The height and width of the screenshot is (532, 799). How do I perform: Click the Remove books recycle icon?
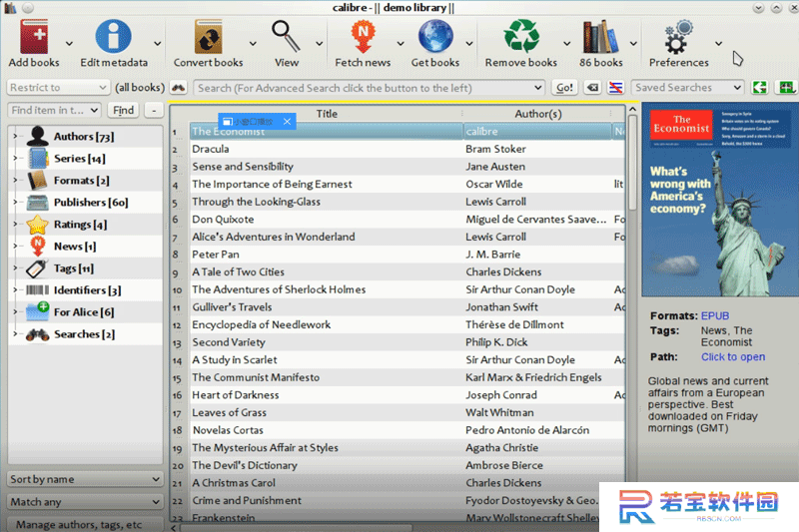pos(521,37)
